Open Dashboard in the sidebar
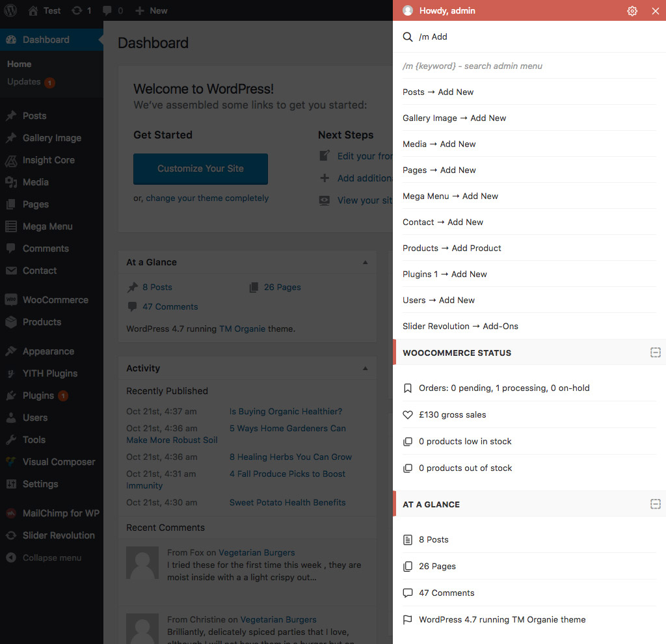 click(x=51, y=40)
